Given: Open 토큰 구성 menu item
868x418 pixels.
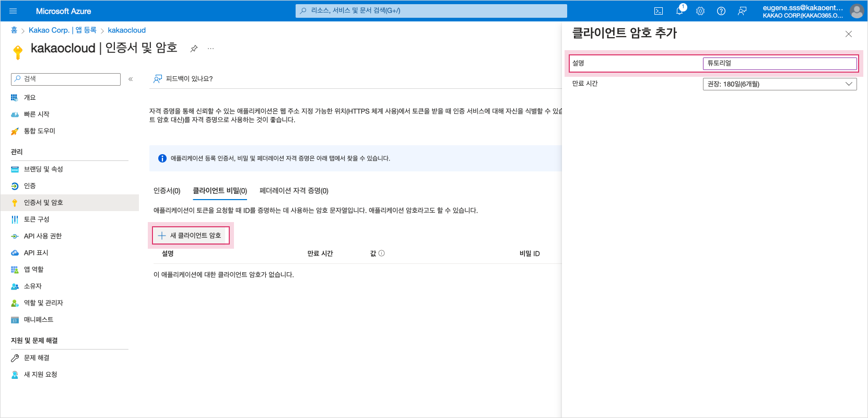Looking at the screenshot, I should tap(69, 219).
